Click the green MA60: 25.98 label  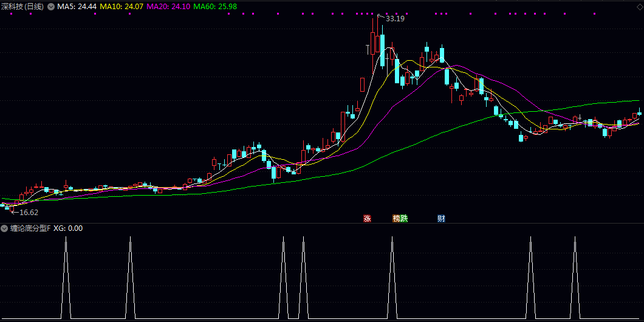click(x=216, y=7)
